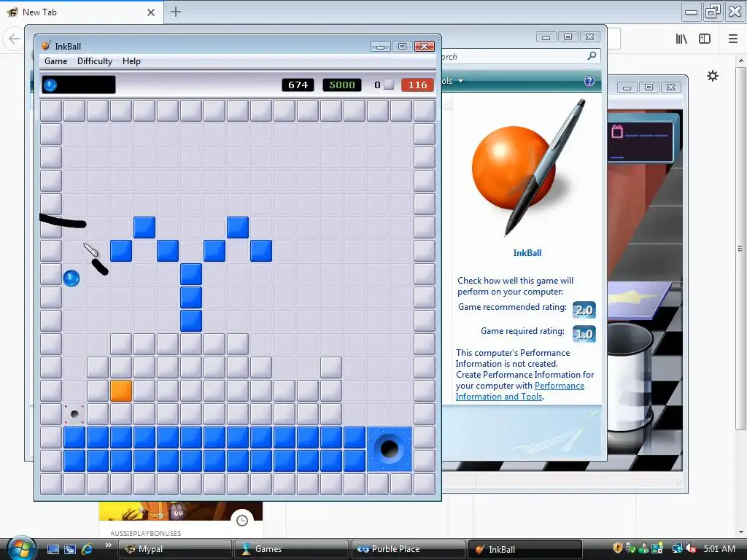Open the Game menu in InkBall
The height and width of the screenshot is (560, 747).
point(55,61)
